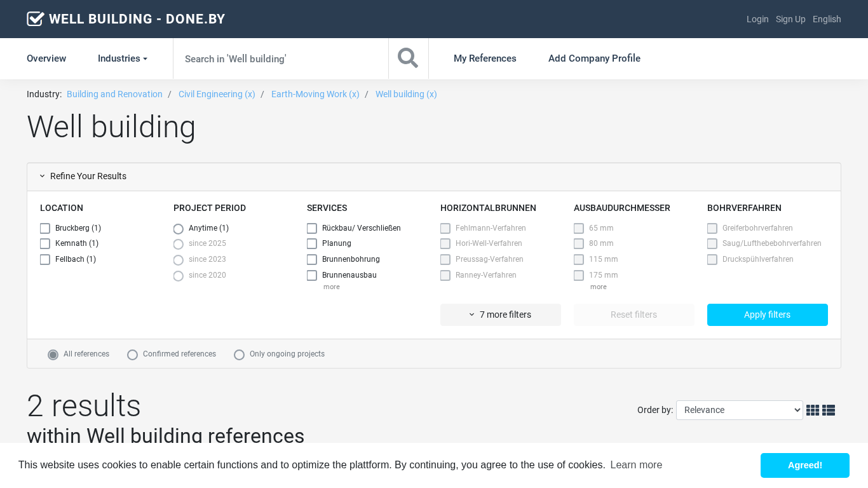Viewport: 868px width, 488px height.
Task: Check the Planung service
Action: coord(312,244)
